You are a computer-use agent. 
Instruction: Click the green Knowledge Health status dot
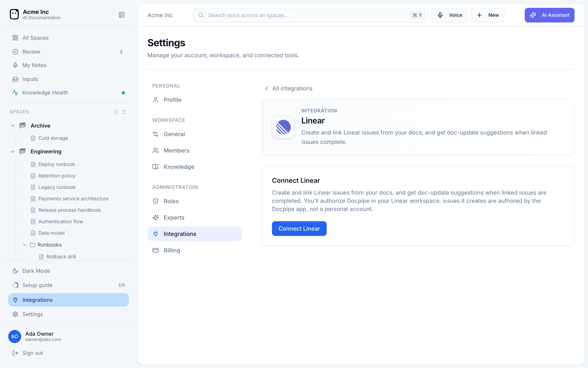coord(123,93)
